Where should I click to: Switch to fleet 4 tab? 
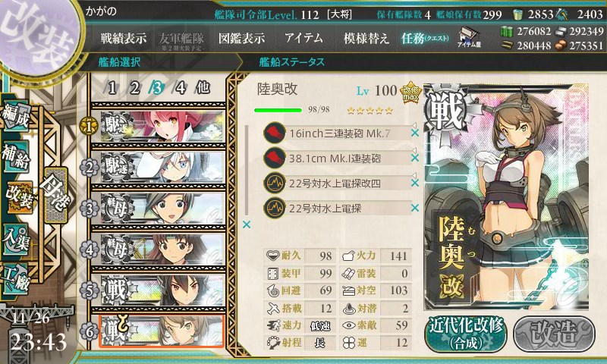tap(181, 88)
